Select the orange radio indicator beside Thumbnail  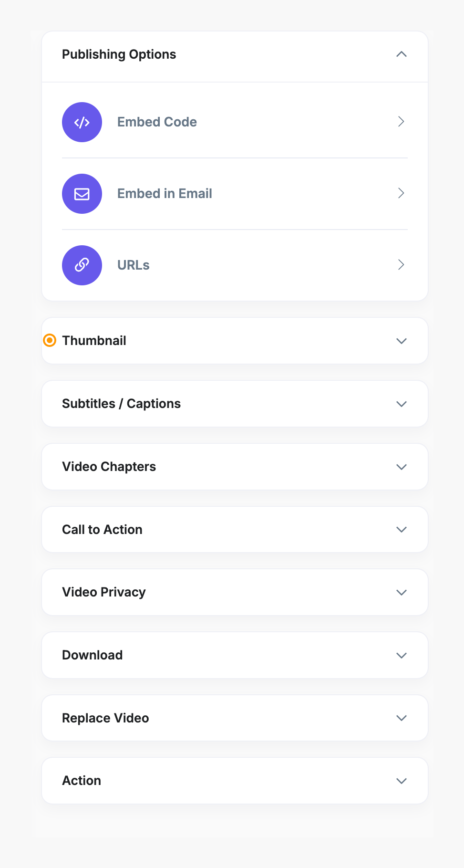(50, 341)
